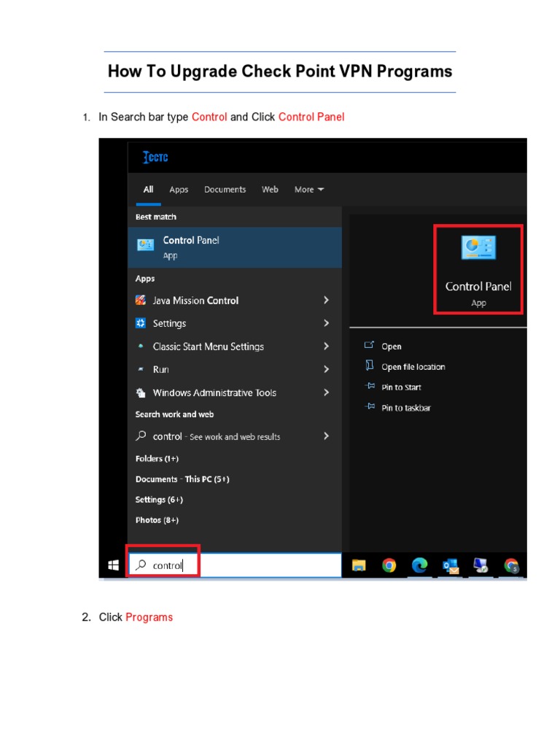560x747 pixels.
Task: Click the Run search result text
Action: (160, 369)
